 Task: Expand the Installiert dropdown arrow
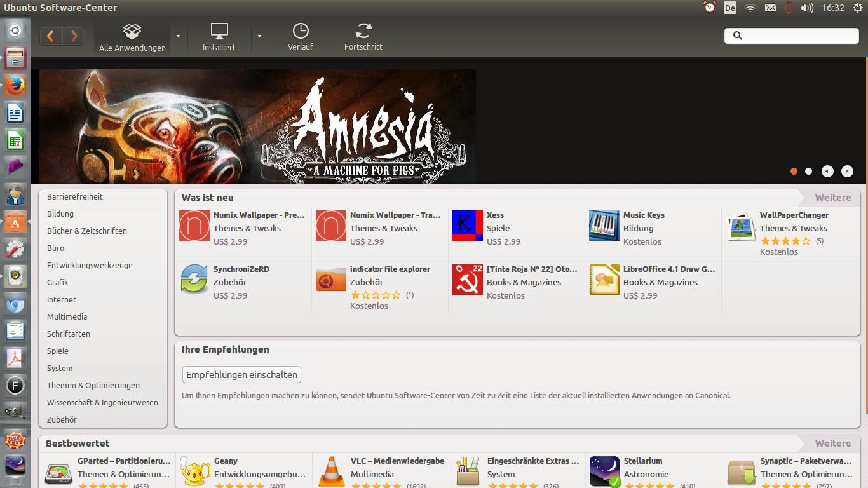(x=259, y=36)
